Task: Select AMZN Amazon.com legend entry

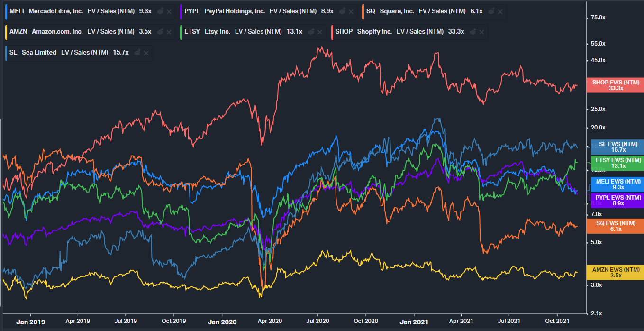Action: (90, 32)
